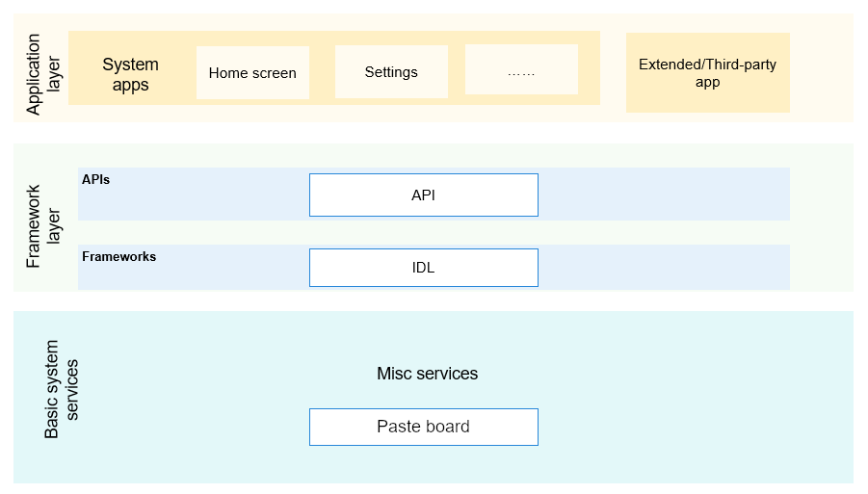This screenshot has width=868, height=494.
Task: Click the IDL box
Action: [x=424, y=268]
